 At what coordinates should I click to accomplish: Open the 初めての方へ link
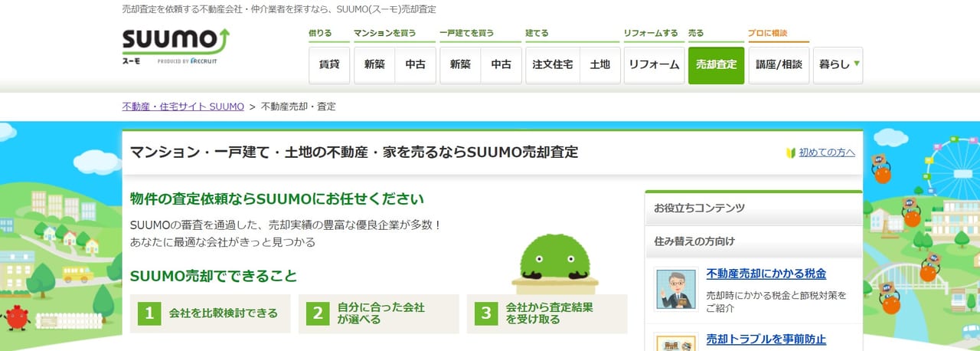(x=827, y=153)
